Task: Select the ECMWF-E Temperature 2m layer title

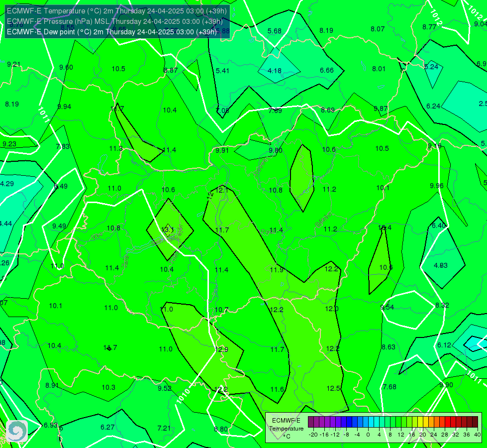Action: (x=117, y=11)
